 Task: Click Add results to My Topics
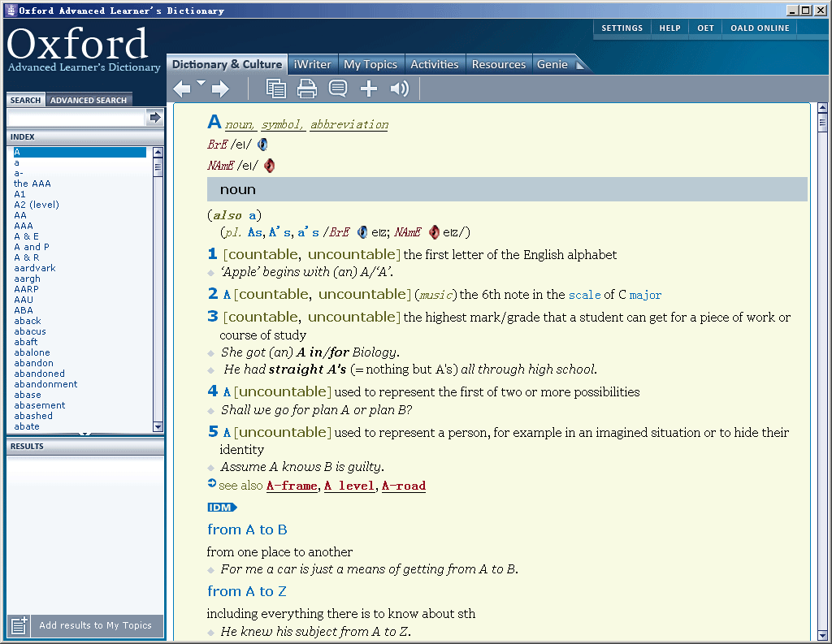coord(96,625)
